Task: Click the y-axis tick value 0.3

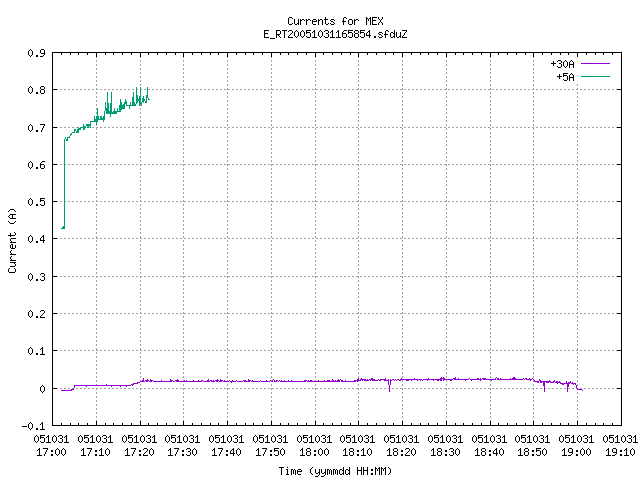Action: [x=37, y=277]
